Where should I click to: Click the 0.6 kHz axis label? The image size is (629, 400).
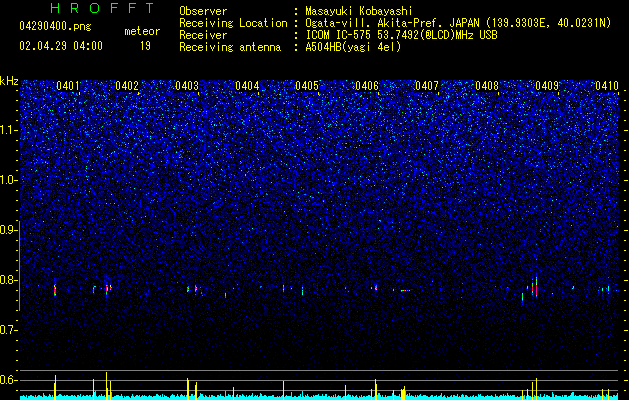[x=9, y=380]
